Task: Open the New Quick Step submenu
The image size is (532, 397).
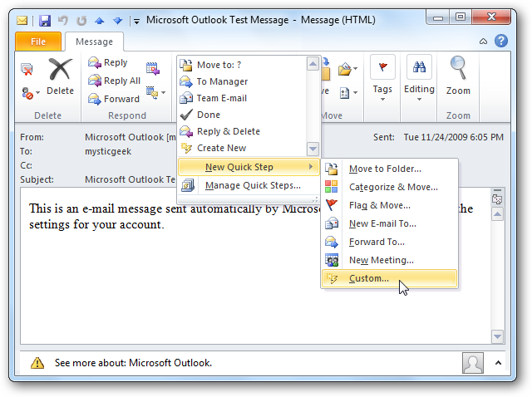Action: tap(249, 167)
